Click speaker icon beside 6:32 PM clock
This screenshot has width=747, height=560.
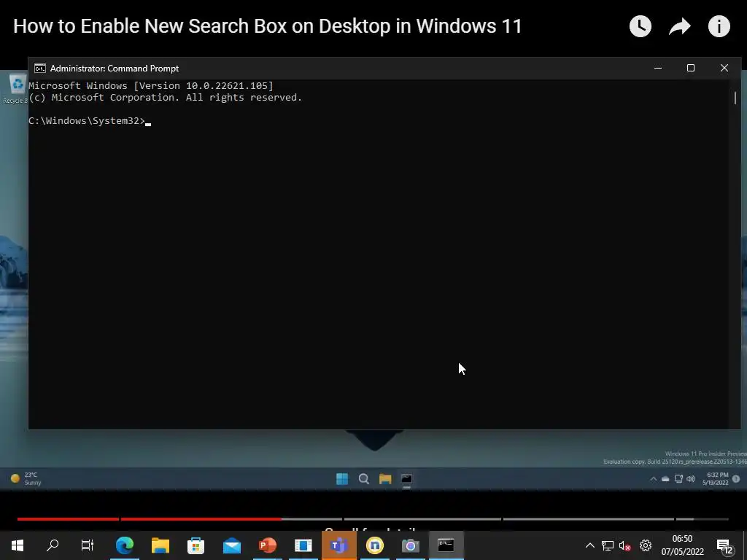(x=691, y=479)
